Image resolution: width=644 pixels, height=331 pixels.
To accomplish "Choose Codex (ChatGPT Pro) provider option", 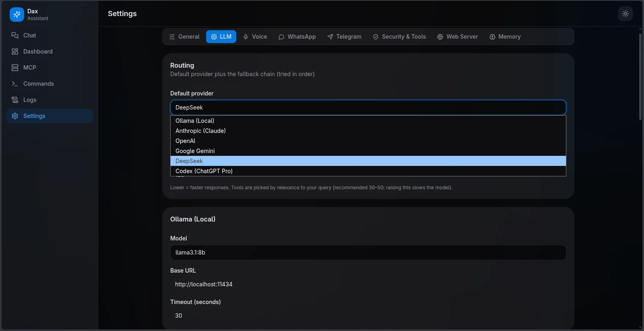I will 368,171.
